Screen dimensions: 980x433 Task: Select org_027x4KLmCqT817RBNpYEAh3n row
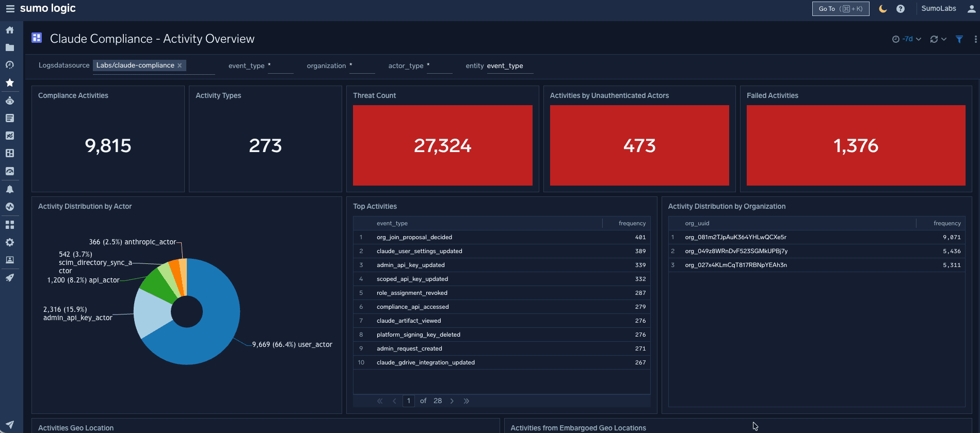816,265
